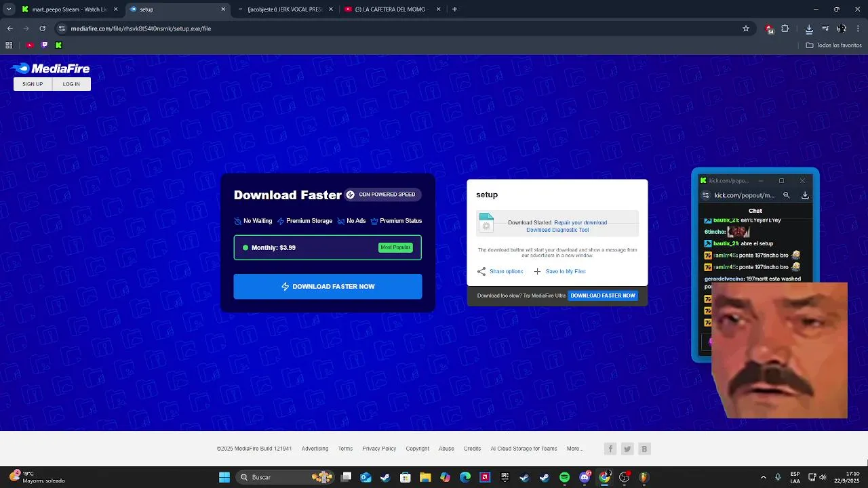Open the Chrome downloads icon

(809, 28)
